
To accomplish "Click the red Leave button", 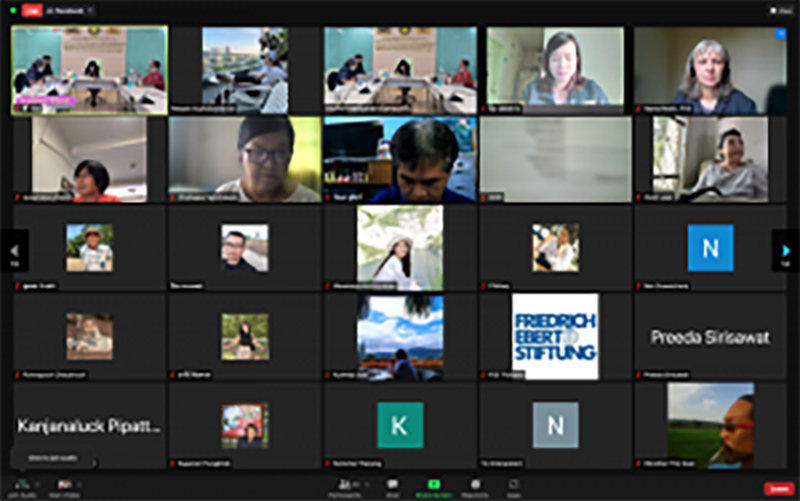I will pyautogui.click(x=777, y=488).
